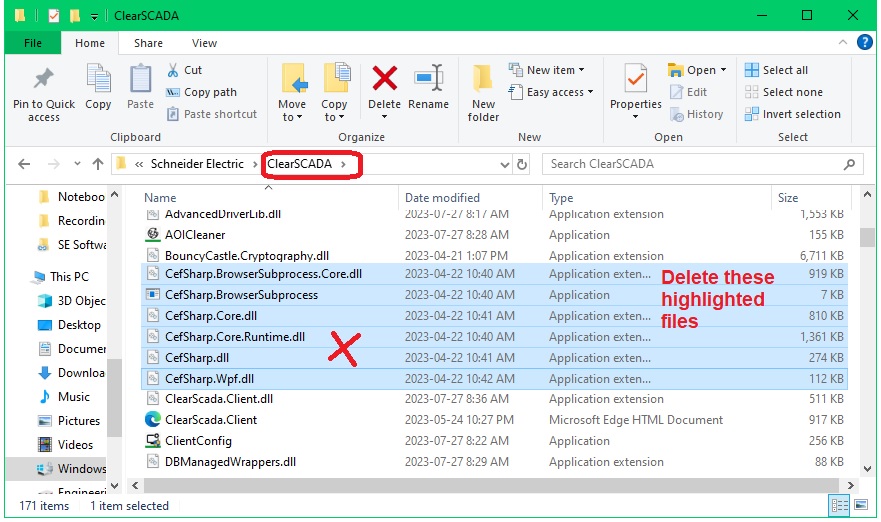Click the Paste ribbon icon
The width and height of the screenshot is (881, 522).
click(x=140, y=79)
